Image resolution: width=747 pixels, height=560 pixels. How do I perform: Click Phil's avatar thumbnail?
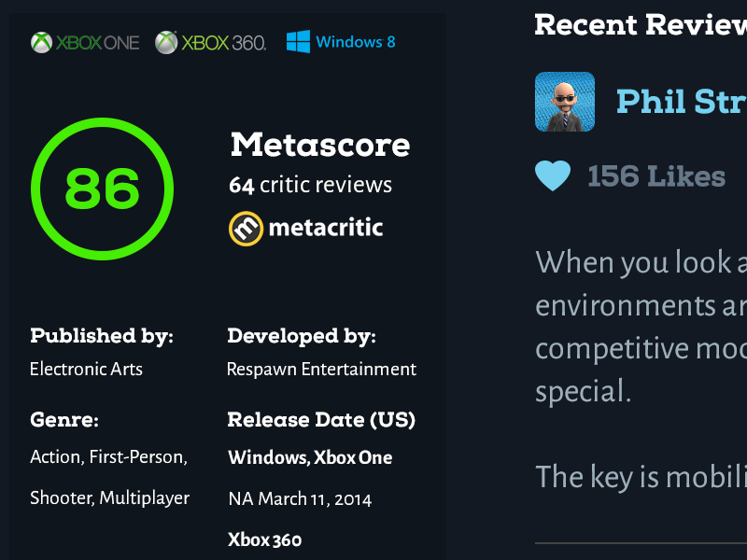[564, 102]
